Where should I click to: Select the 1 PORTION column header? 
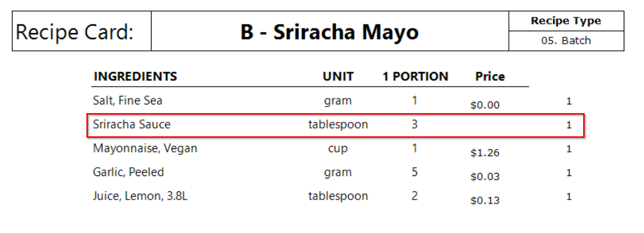[x=415, y=76]
